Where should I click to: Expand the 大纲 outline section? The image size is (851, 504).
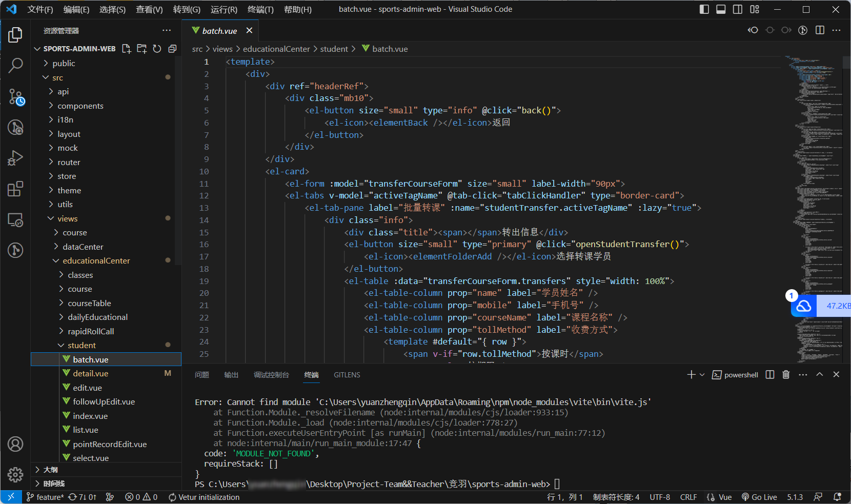click(106, 470)
